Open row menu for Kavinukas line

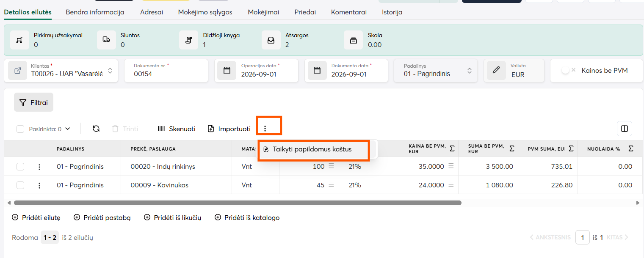coord(39,185)
